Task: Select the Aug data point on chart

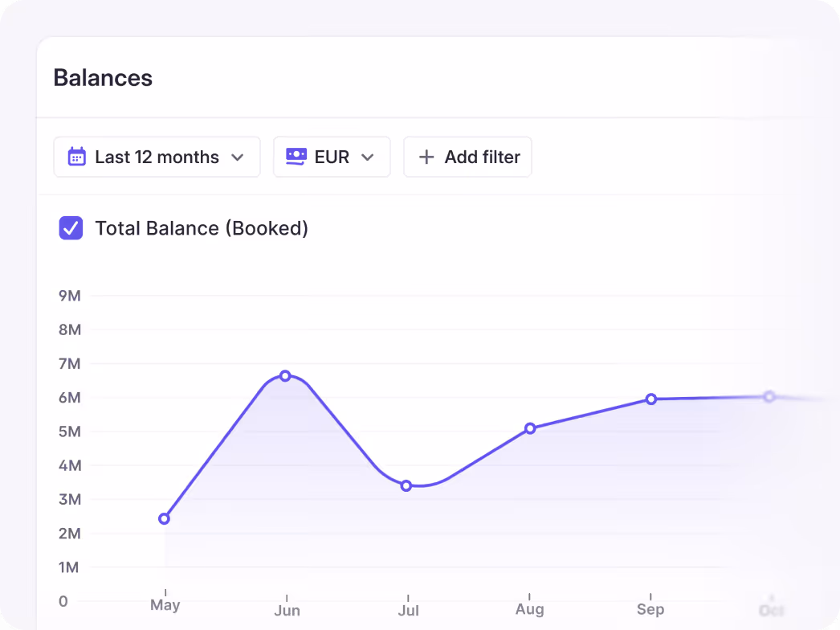Action: 530,428
